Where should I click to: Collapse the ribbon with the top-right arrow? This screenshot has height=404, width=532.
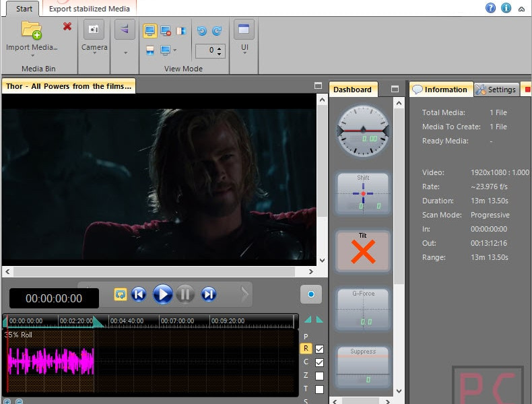click(x=521, y=9)
